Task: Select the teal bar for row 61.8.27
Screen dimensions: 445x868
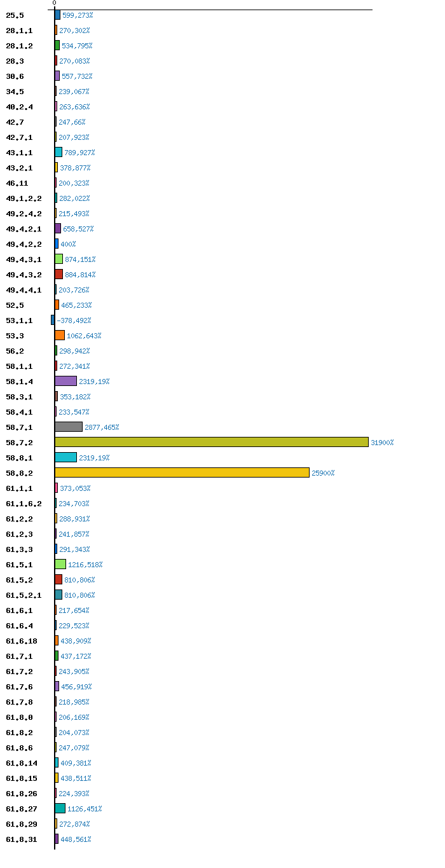Action: (x=60, y=808)
